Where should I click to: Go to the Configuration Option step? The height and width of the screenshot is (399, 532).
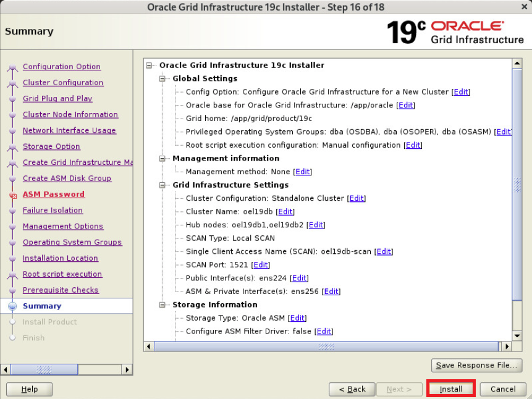62,67
